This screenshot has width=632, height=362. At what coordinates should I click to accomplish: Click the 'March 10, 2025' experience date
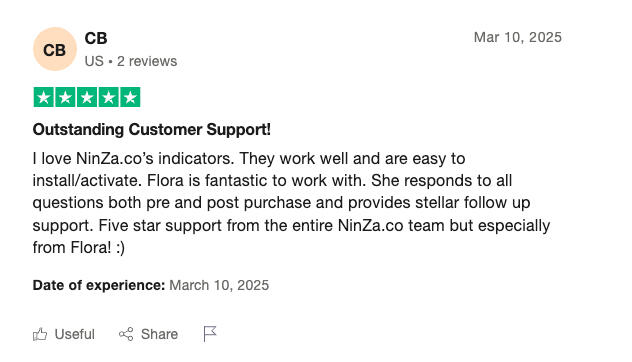pos(219,285)
